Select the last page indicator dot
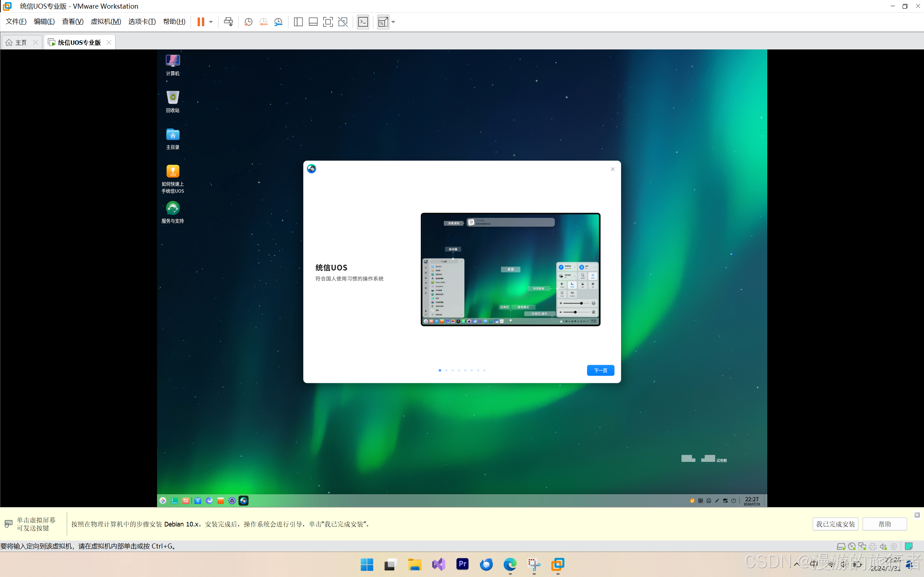The image size is (924, 577). point(485,370)
